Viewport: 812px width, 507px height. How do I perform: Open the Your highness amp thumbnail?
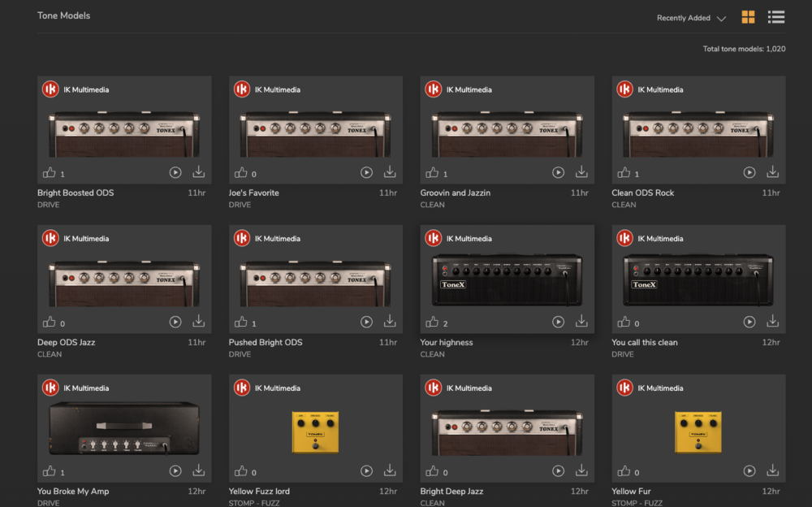507,278
